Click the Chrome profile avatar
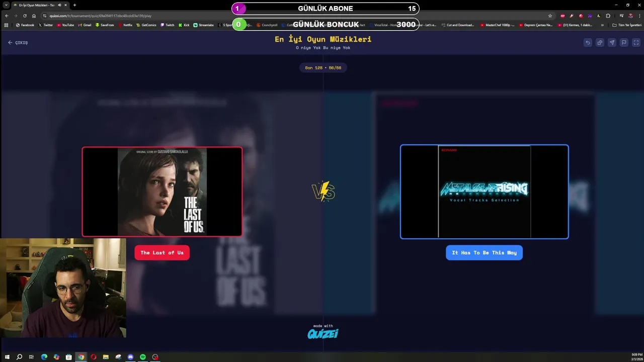This screenshot has width=644, height=362. (x=630, y=16)
